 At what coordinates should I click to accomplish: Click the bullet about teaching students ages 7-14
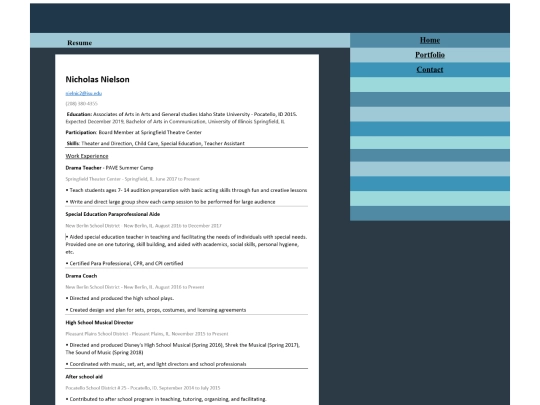point(186,190)
